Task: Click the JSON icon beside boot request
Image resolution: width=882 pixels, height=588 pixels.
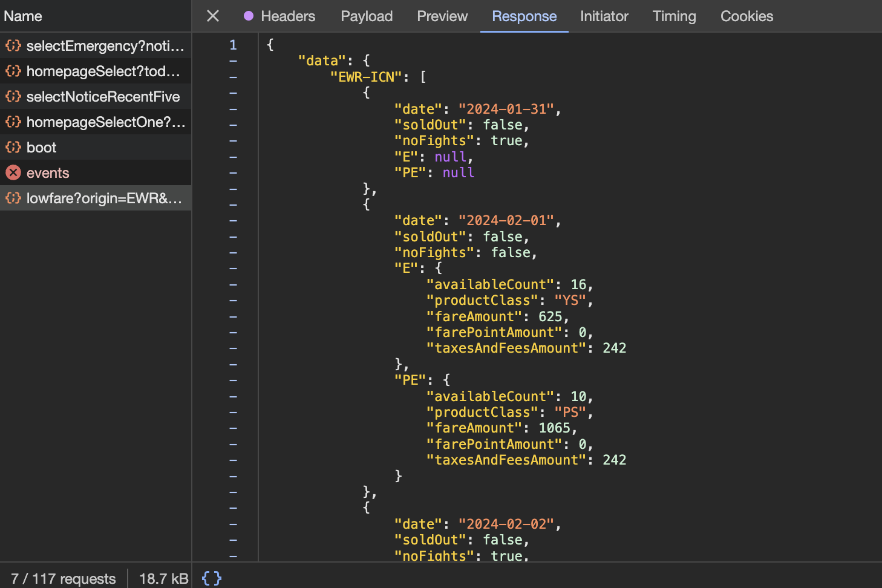Action: [x=13, y=147]
